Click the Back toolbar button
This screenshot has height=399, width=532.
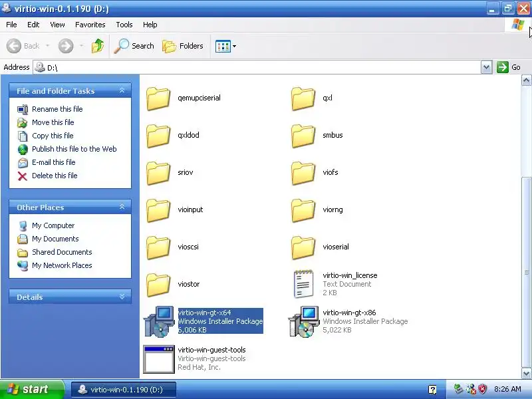(x=23, y=46)
